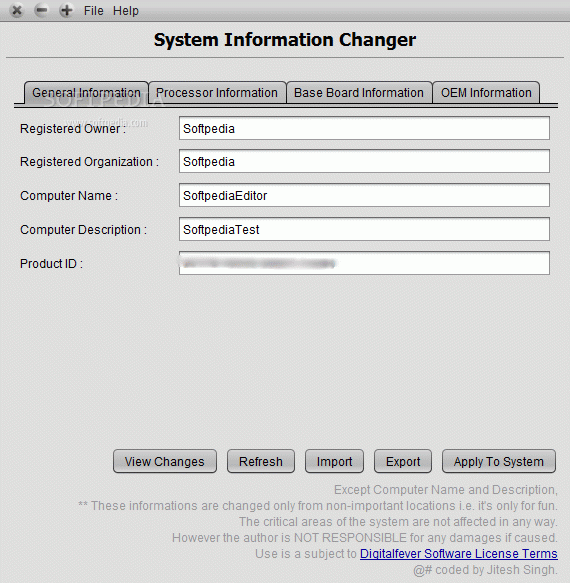Click the 'Registered Owner :' label
Screen dimensions: 570x583
[73, 129]
